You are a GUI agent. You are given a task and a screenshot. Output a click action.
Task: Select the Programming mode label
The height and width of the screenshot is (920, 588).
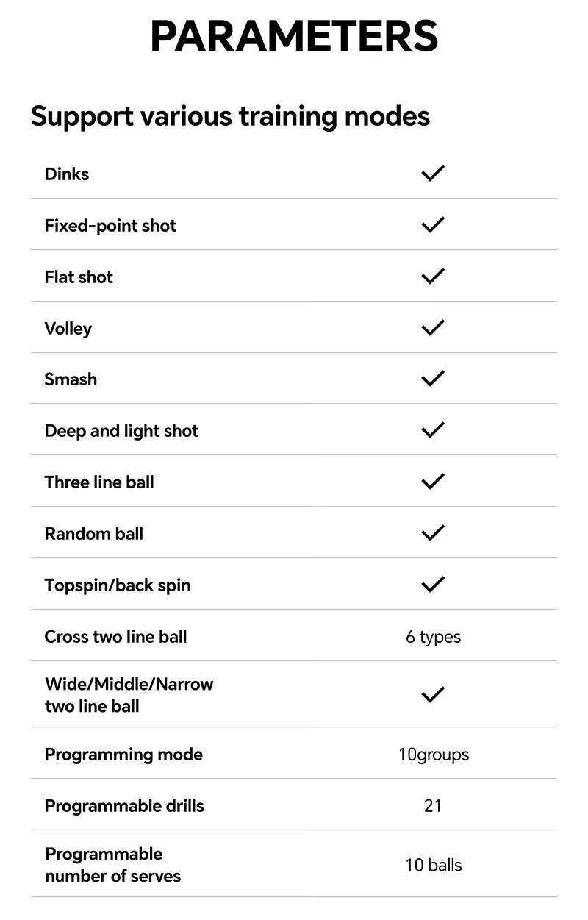point(123,755)
